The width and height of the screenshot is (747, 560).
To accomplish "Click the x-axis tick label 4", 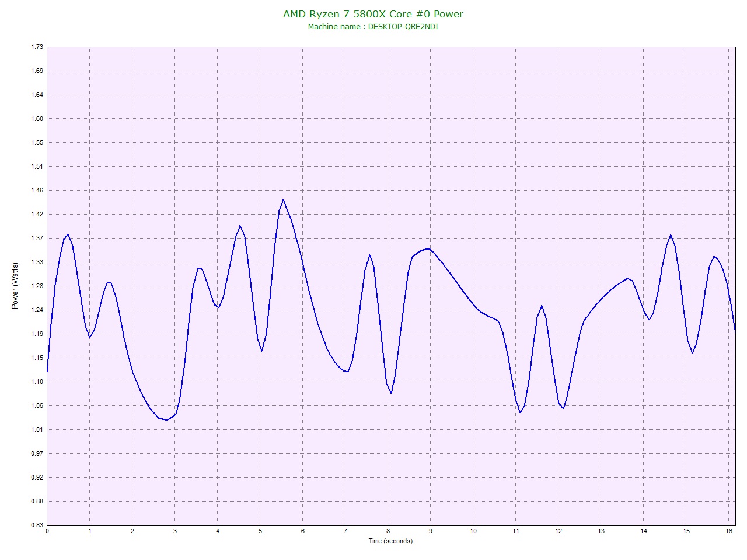I will pyautogui.click(x=218, y=531).
